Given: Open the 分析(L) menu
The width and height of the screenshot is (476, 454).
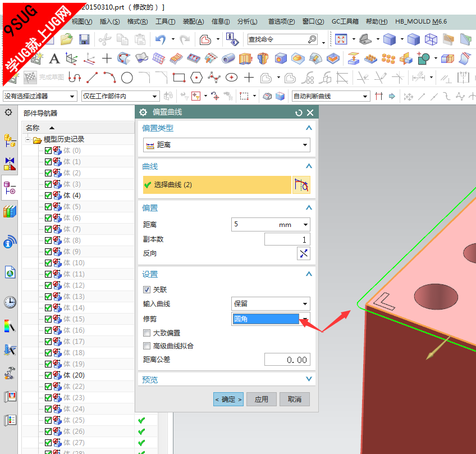Looking at the screenshot, I should (x=247, y=21).
